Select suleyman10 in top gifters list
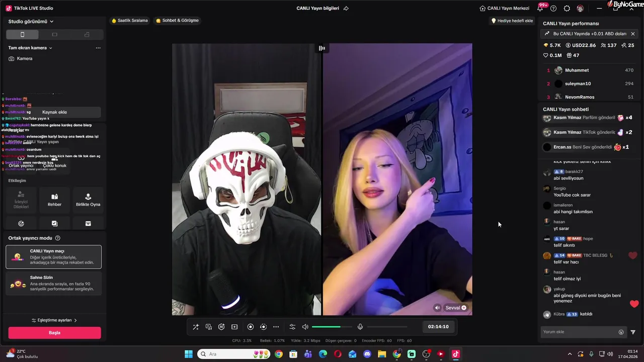The height and width of the screenshot is (362, 644). point(590,83)
